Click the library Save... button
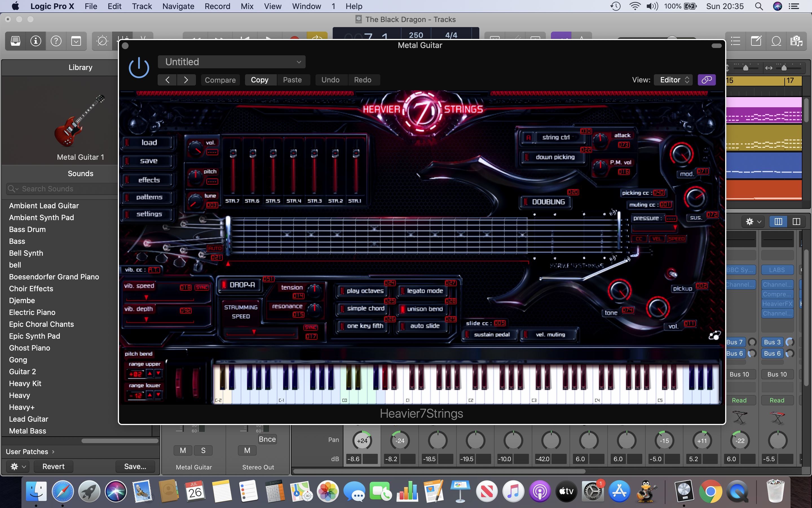The image size is (812, 508). (135, 466)
